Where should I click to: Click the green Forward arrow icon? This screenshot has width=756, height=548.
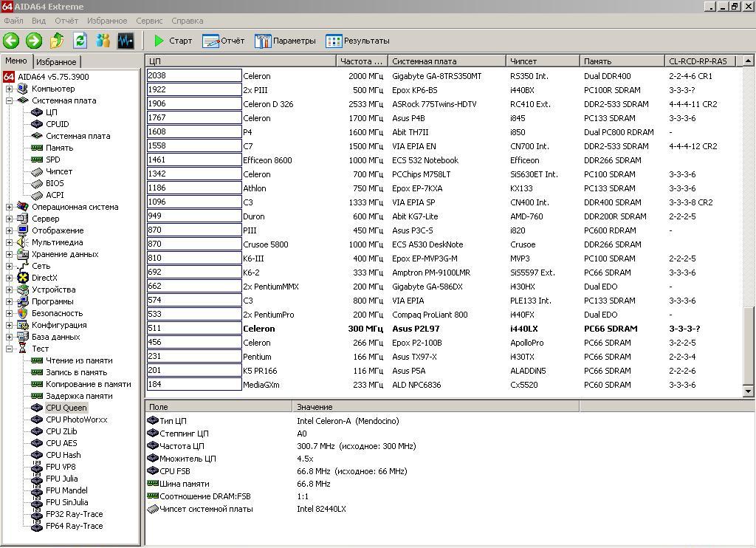(x=34, y=41)
